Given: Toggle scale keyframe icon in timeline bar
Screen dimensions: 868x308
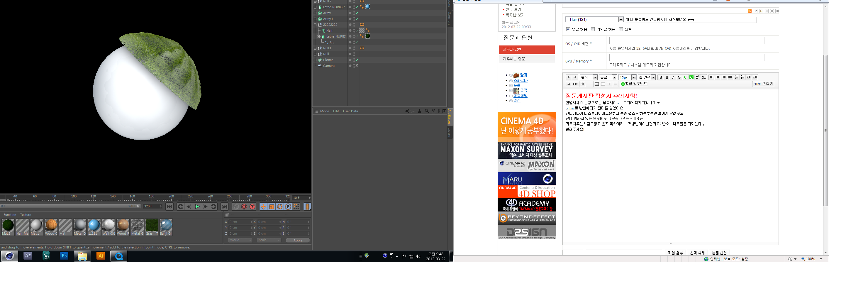Looking at the screenshot, I should pos(272,207).
